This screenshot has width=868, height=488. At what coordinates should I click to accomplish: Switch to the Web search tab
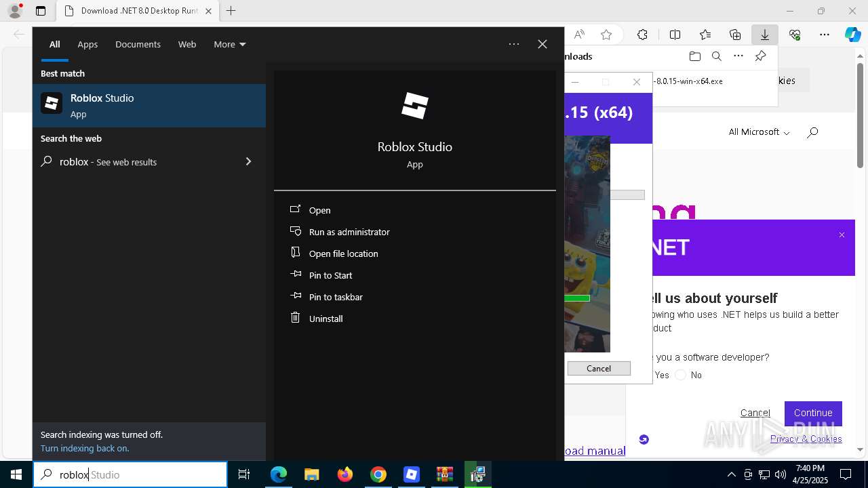[x=187, y=44]
